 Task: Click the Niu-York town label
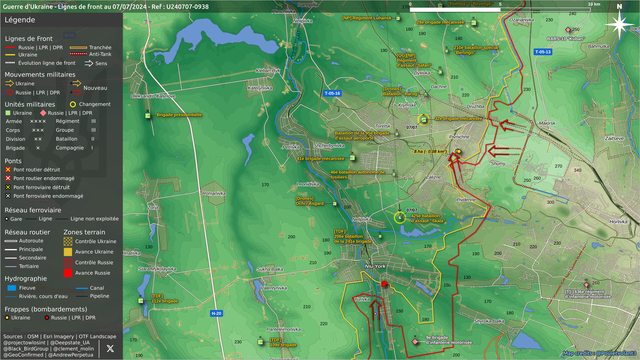(375, 267)
